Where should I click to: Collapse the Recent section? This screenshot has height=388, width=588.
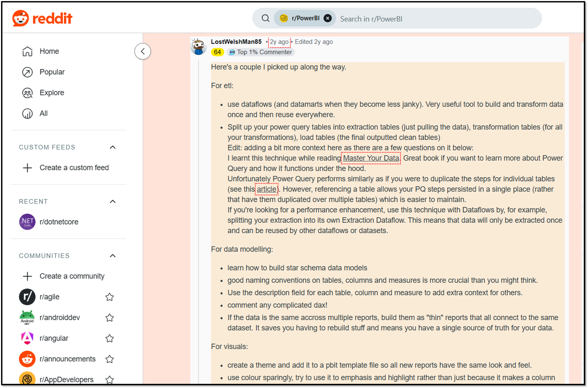tap(113, 201)
